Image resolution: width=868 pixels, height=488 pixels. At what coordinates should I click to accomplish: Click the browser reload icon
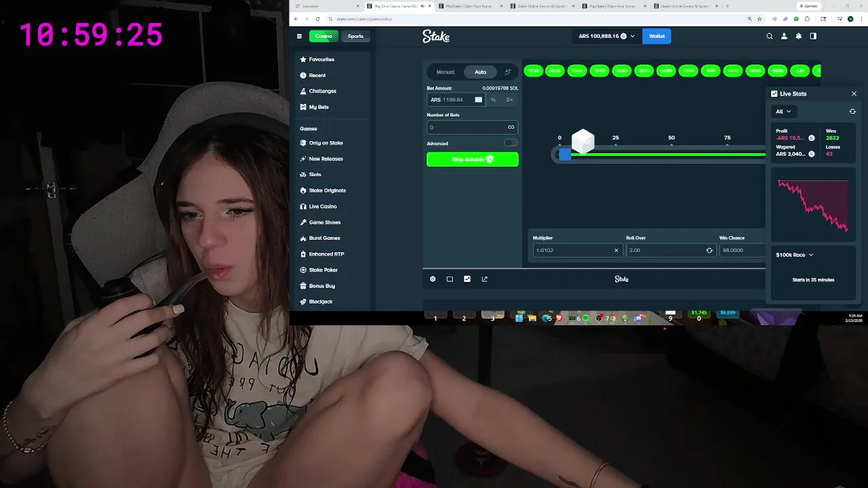click(x=318, y=19)
